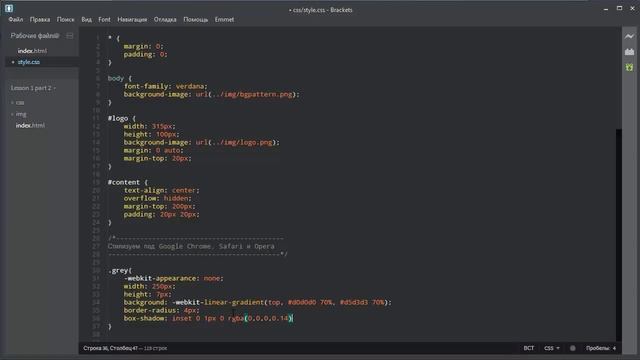The height and width of the screenshot is (360, 640).
Task: Open the Файл menu
Action: pyautogui.click(x=16, y=20)
